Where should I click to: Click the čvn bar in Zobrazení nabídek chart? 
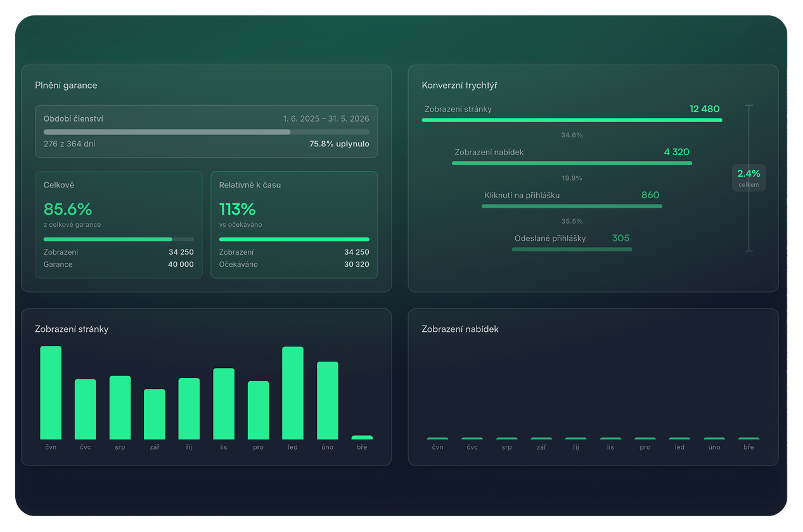coord(437,438)
